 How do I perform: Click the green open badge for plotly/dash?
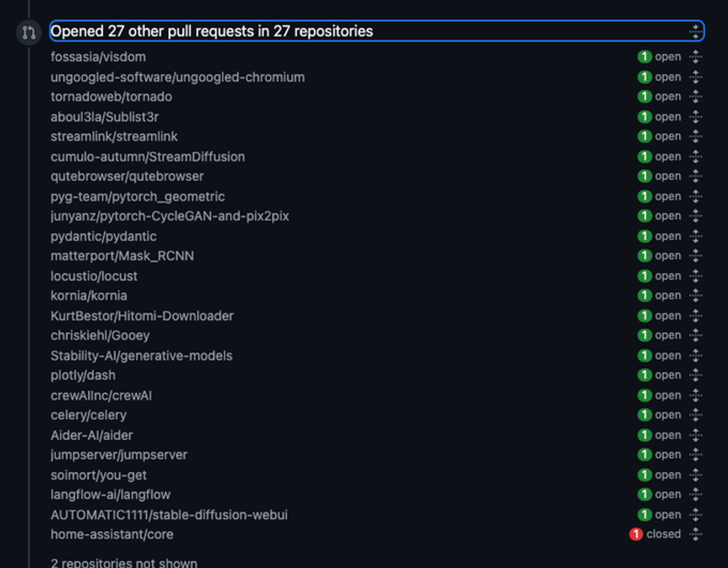pyautogui.click(x=644, y=375)
